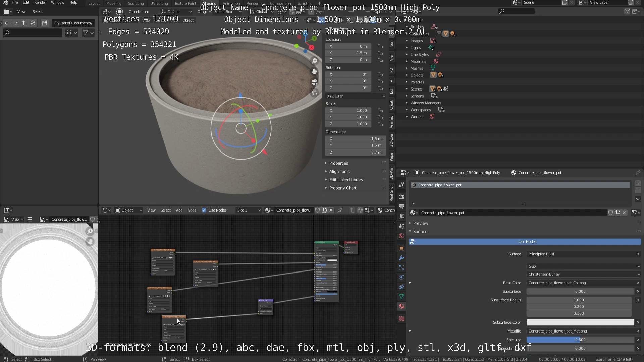Pin the properties editor context
The width and height of the screenshot is (644, 362).
[x=638, y=173]
